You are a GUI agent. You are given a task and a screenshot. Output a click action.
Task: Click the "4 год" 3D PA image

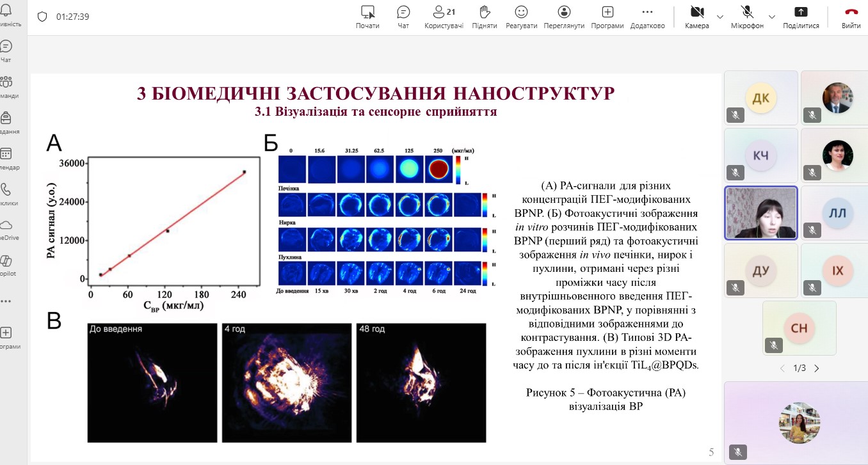(x=287, y=382)
